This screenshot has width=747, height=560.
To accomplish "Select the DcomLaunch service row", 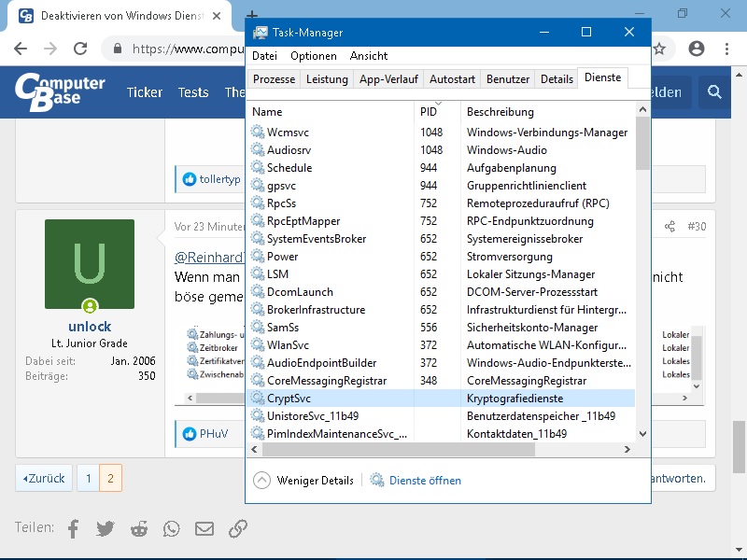I will [x=441, y=292].
